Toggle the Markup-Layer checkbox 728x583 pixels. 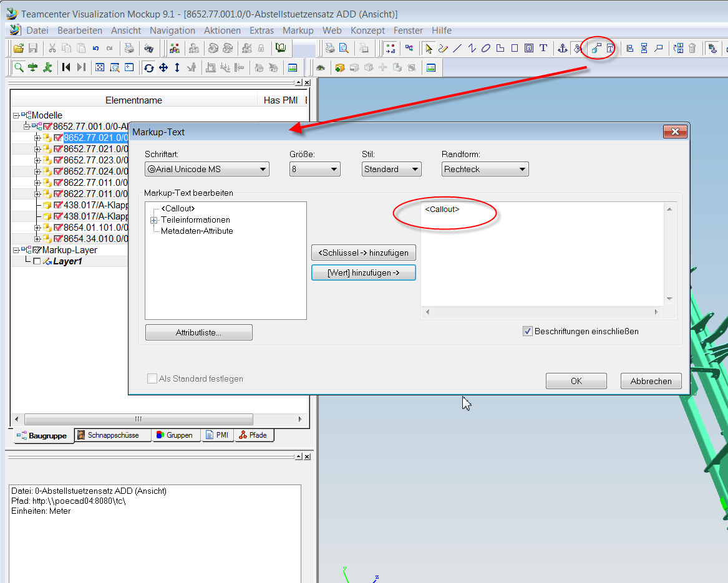[37, 250]
